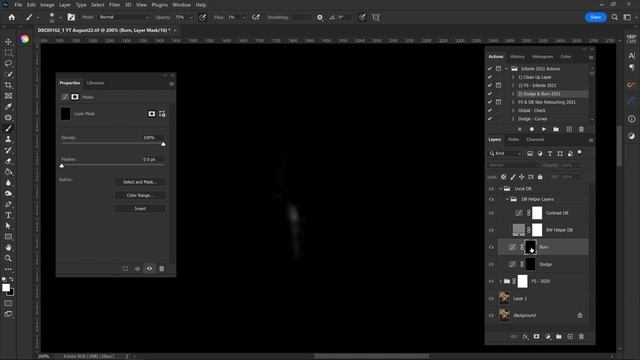640x360 pixels.
Task: Toggle mask visibility eye in Properties panel
Action: [149, 269]
